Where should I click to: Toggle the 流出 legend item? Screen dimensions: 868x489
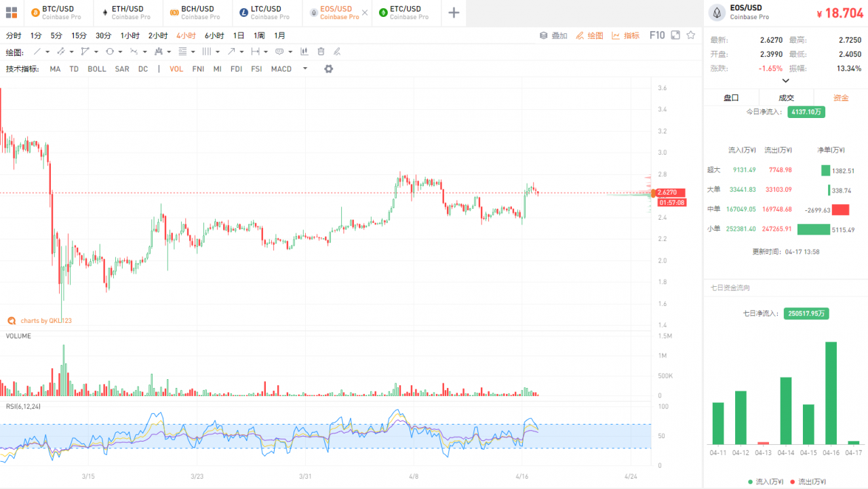point(808,482)
